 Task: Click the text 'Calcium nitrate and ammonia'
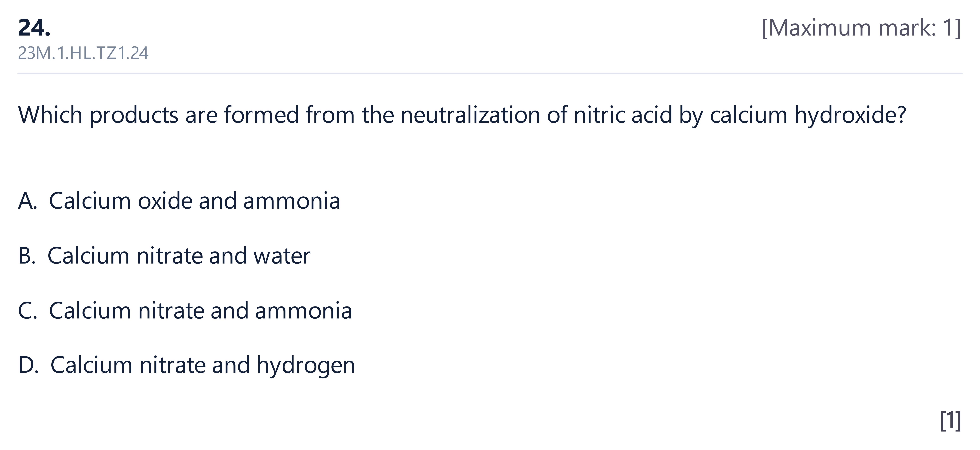point(200,311)
